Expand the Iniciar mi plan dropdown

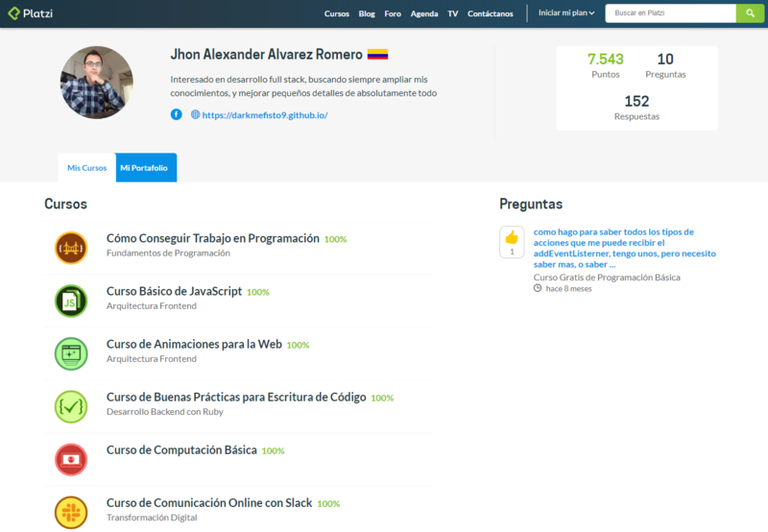point(566,13)
